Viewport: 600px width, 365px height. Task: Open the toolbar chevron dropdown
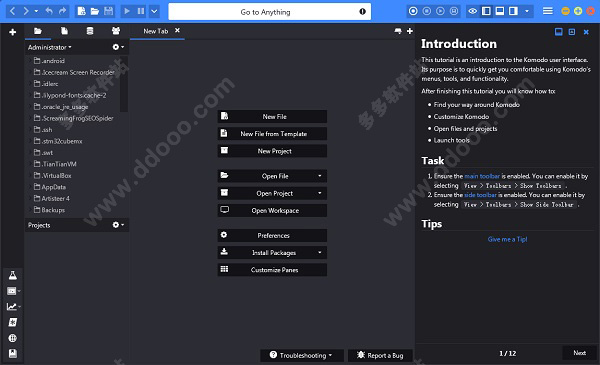coord(154,11)
